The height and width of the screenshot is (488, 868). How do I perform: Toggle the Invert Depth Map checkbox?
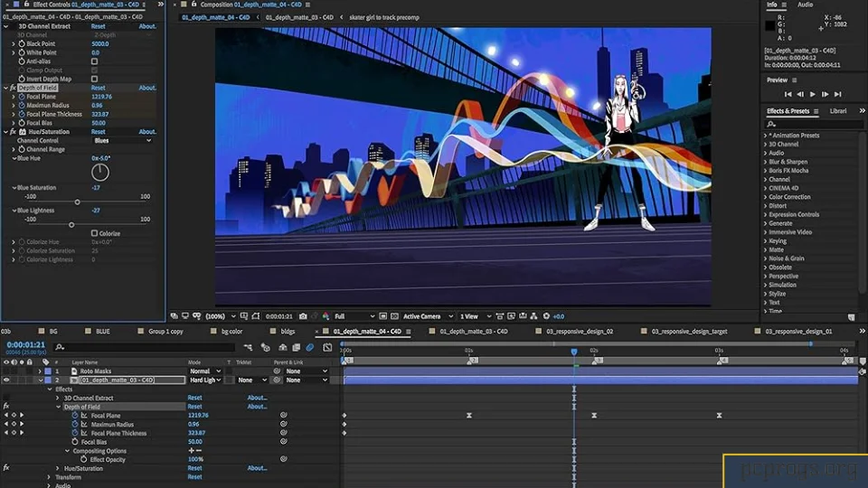tap(94, 80)
